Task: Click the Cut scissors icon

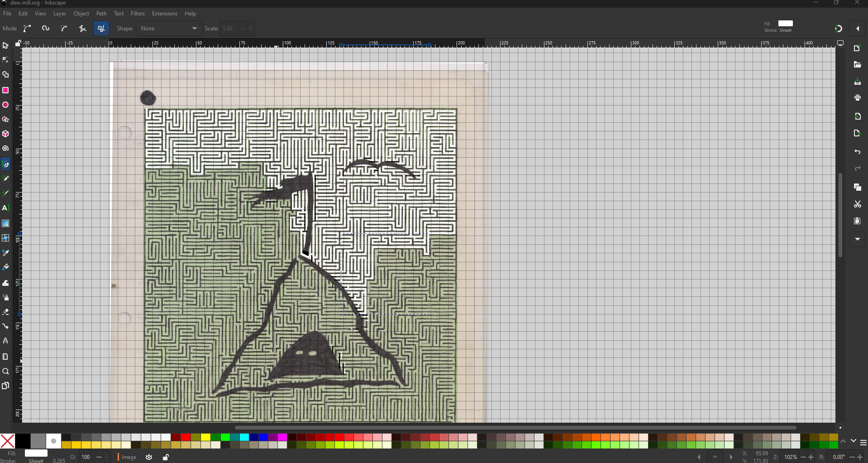Action: pos(857,204)
